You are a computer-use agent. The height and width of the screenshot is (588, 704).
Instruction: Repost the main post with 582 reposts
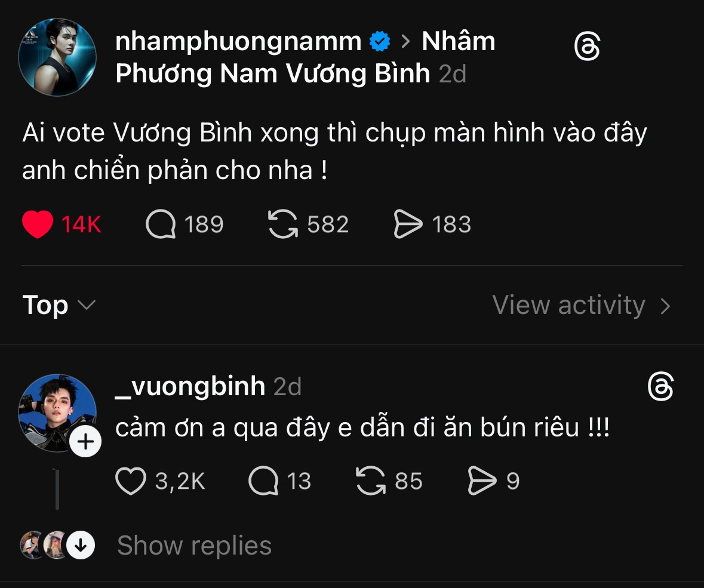point(283,225)
